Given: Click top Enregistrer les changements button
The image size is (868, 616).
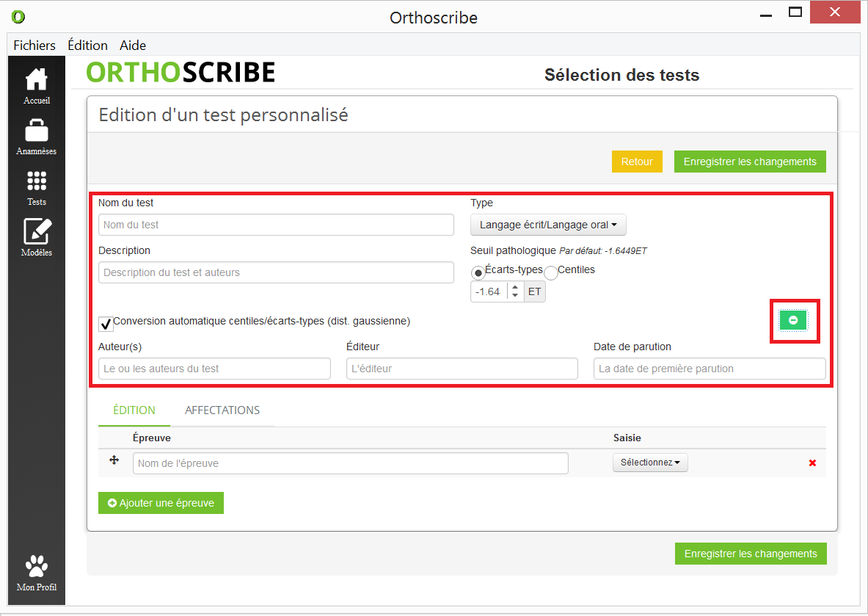Looking at the screenshot, I should tap(750, 162).
